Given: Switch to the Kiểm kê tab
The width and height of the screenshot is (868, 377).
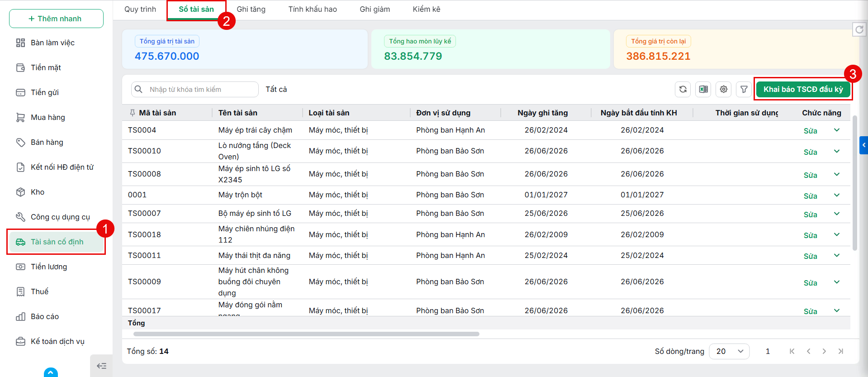Looking at the screenshot, I should 427,9.
